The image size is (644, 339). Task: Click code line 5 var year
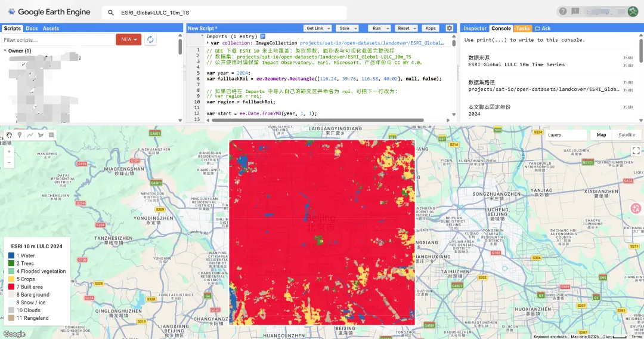click(x=228, y=73)
